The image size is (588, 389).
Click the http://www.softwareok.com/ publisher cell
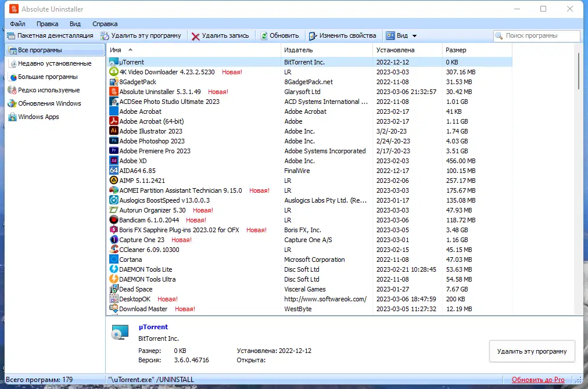(x=325, y=299)
